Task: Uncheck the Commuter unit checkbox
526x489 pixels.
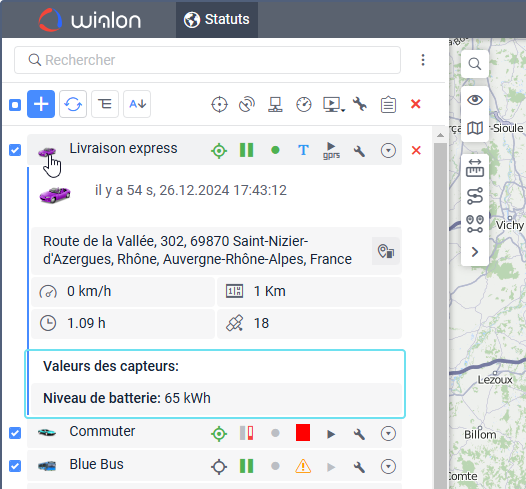Action: click(15, 433)
